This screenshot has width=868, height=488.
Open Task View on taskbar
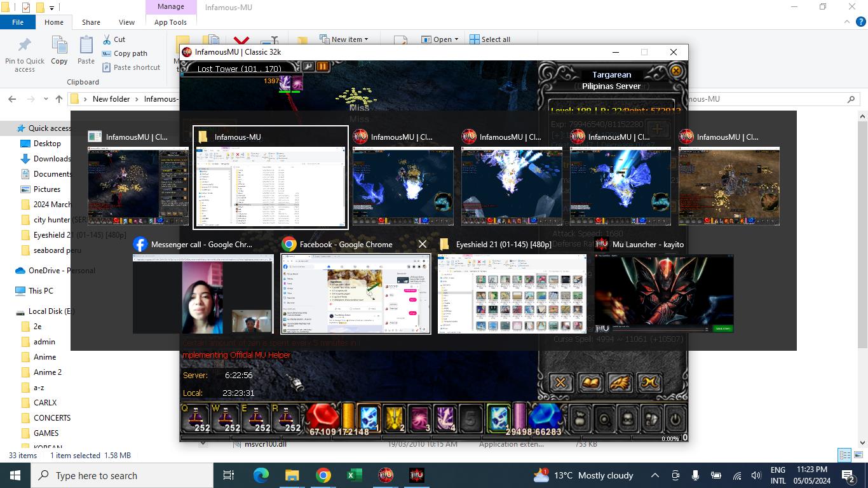point(229,475)
